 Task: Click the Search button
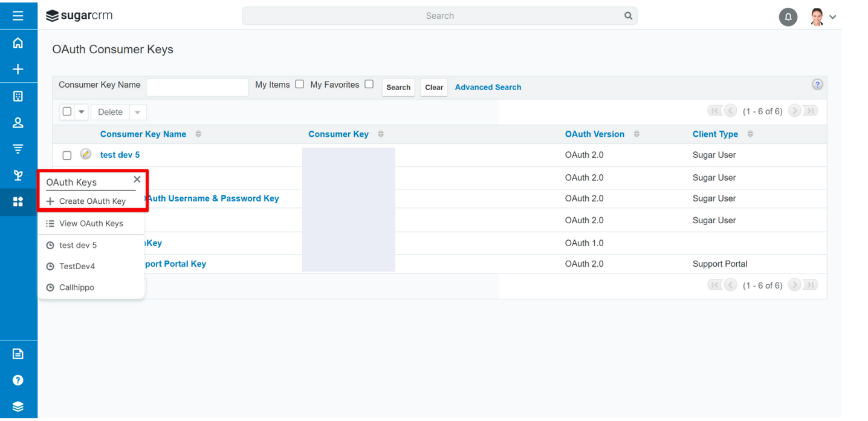point(398,87)
